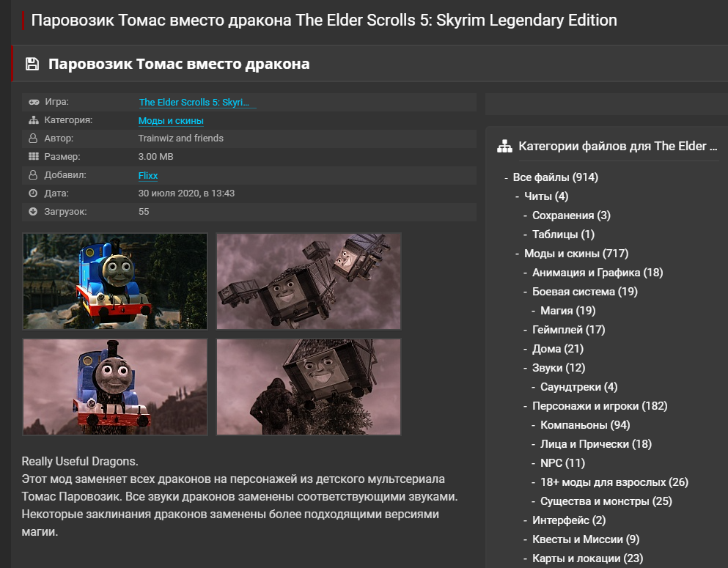Select Существа и монстры (25) category
Viewport: 728px width, 568px height.
[x=606, y=501]
